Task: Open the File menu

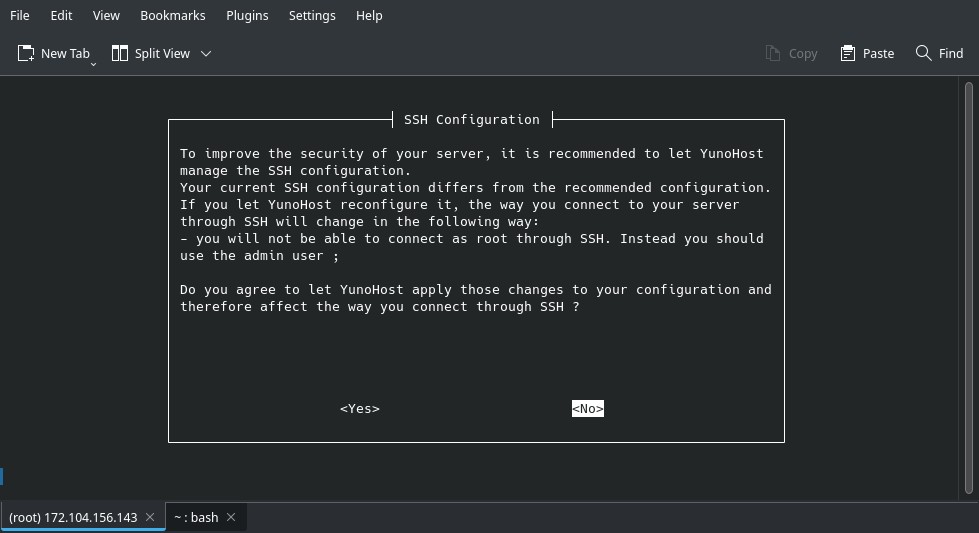Action: (x=19, y=15)
